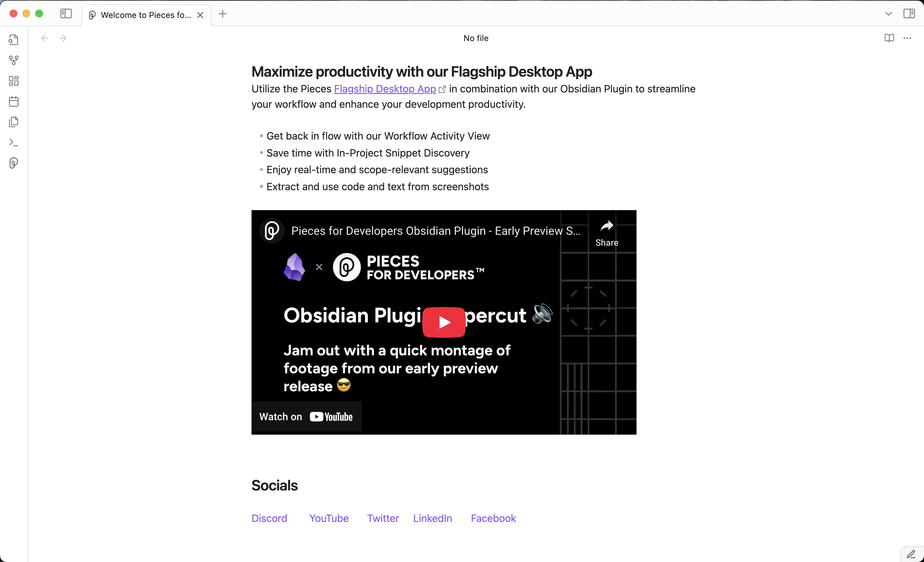Play the embedded YouTube video
The image size is (924, 562).
coord(444,322)
